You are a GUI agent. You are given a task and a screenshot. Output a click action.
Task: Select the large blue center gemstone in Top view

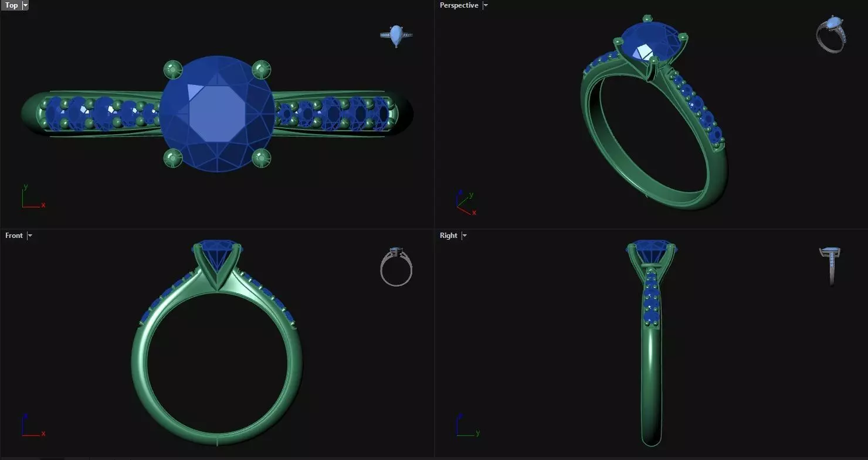pos(217,114)
